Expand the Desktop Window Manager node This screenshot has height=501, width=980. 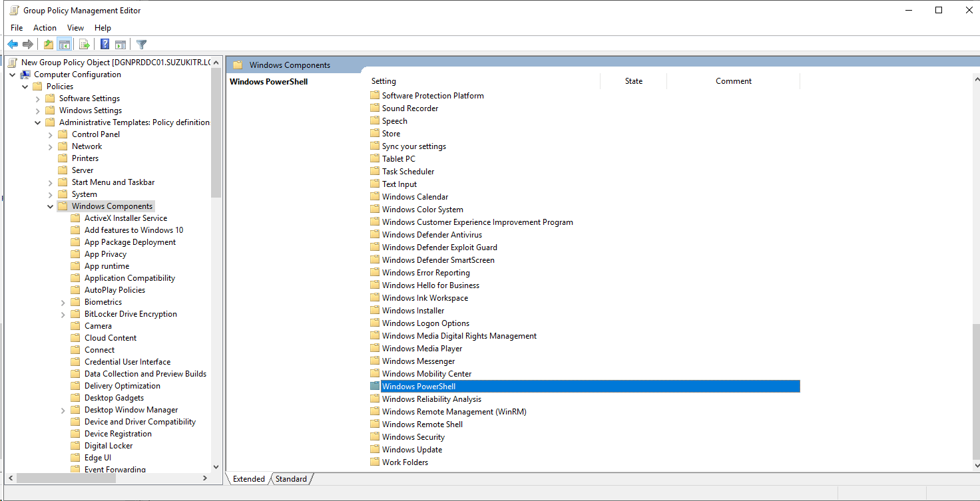point(62,409)
